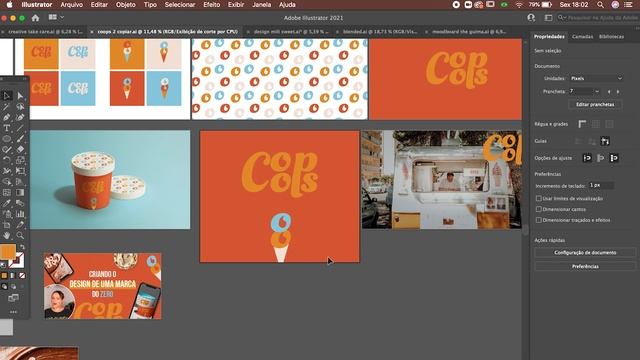
Task: Open the Ajuda menu
Action: [x=287, y=5]
